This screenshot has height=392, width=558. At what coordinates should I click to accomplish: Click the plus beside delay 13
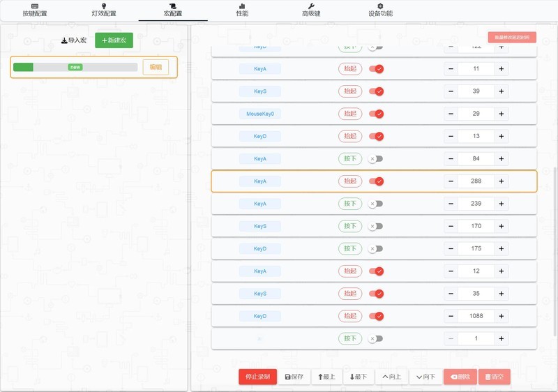502,136
